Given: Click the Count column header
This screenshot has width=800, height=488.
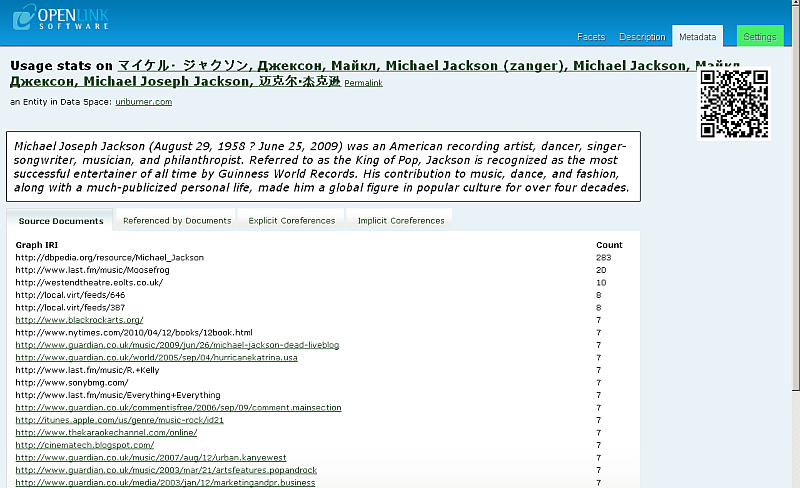Looking at the screenshot, I should coord(609,245).
